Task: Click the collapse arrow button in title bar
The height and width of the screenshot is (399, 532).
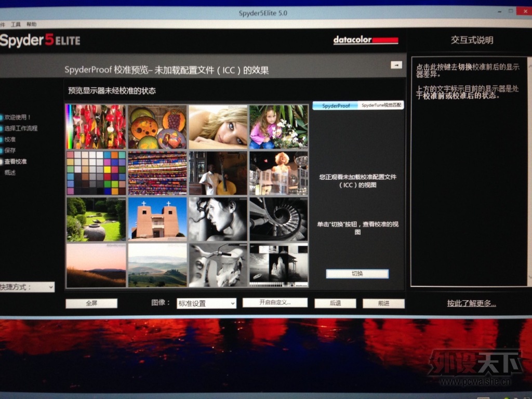Action: (396, 65)
